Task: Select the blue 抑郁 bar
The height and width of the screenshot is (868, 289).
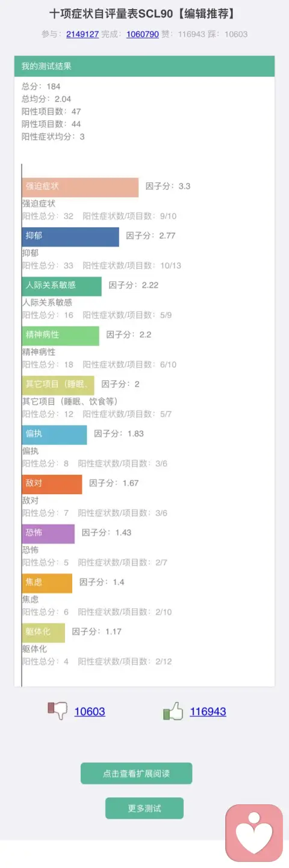Action: coord(70,236)
